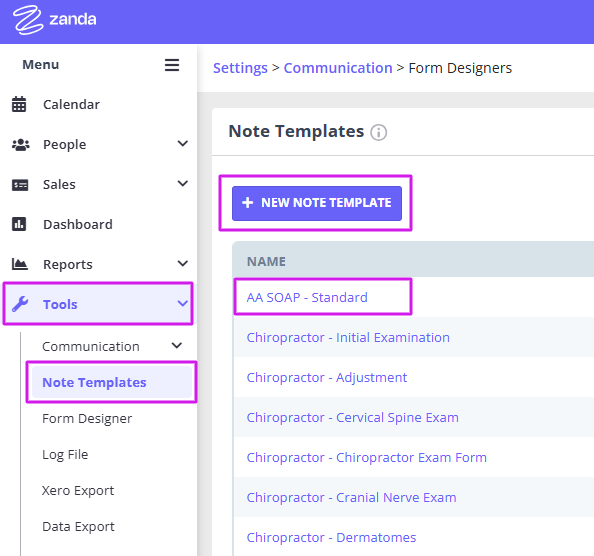Click the Reports graph icon
The width and height of the screenshot is (594, 556).
pyautogui.click(x=20, y=264)
